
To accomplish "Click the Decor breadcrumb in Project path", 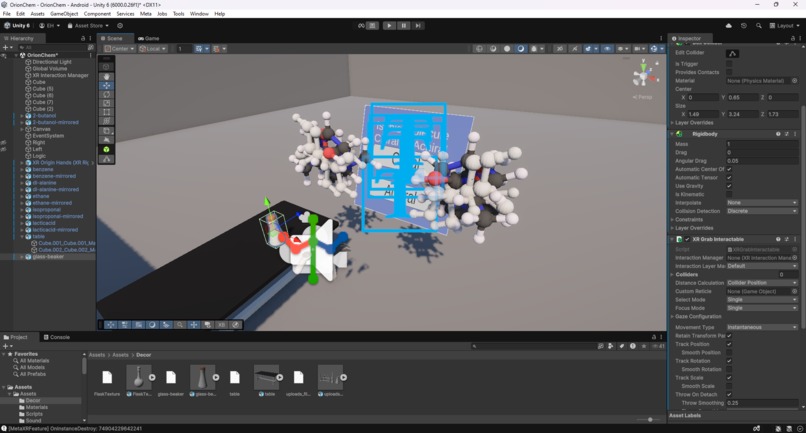I will [x=143, y=355].
